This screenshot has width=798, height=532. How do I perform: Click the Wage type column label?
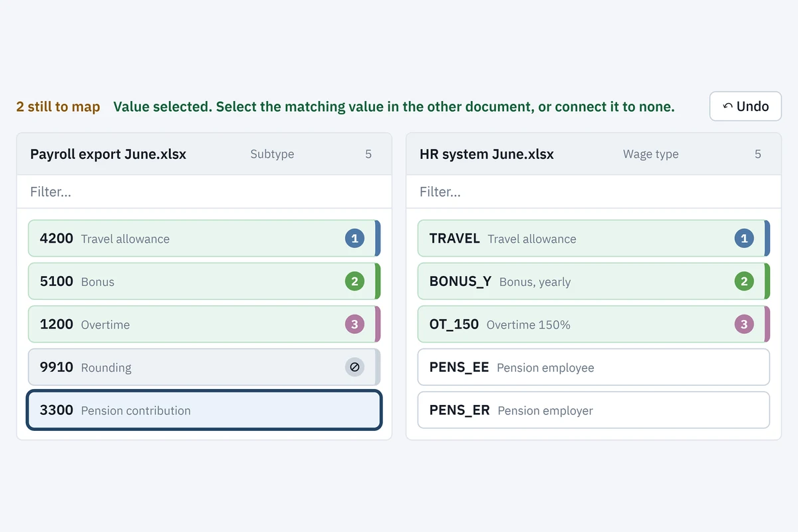tap(651, 154)
